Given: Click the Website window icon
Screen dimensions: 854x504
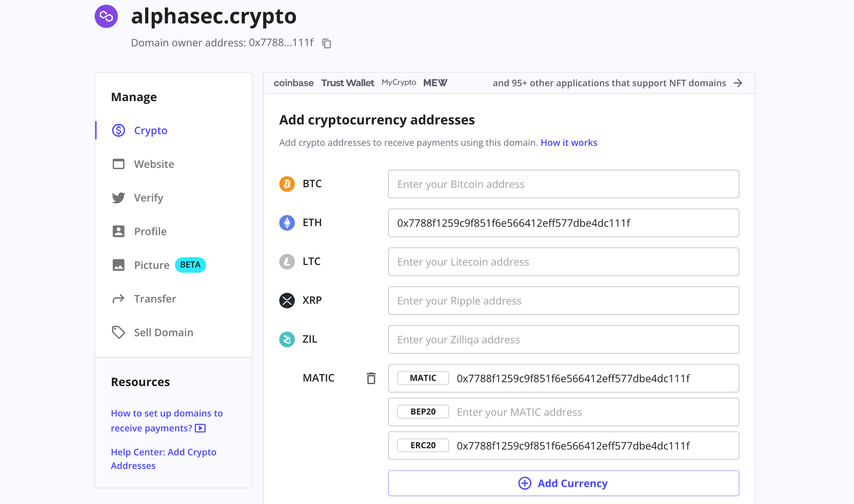Looking at the screenshot, I should 118,164.
